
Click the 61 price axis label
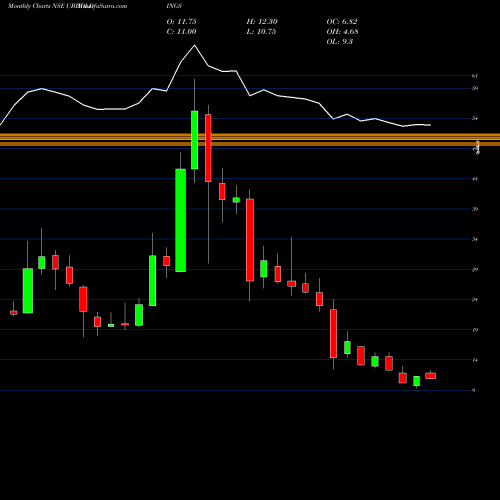tap(475, 76)
